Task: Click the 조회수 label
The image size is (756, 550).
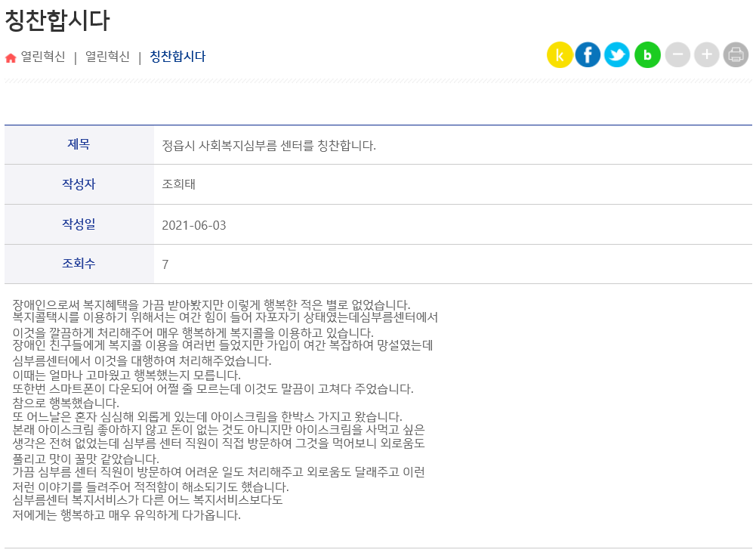Action: (79, 264)
